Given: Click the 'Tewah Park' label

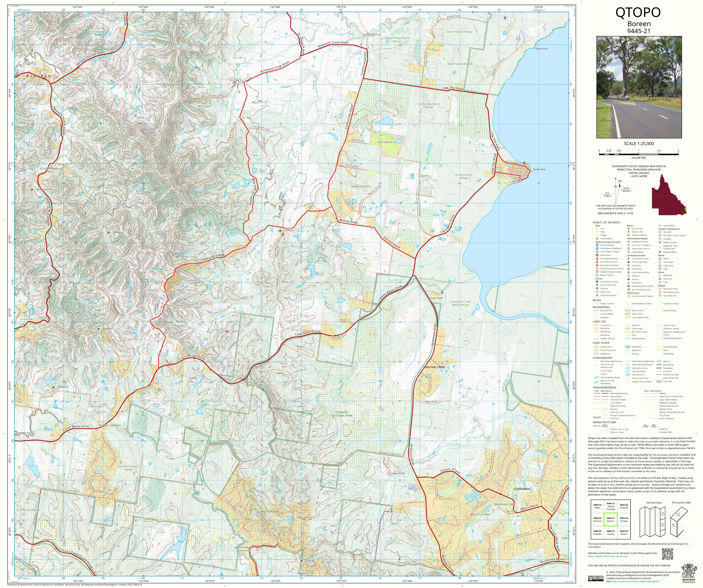Looking at the screenshot, I should (436, 298).
